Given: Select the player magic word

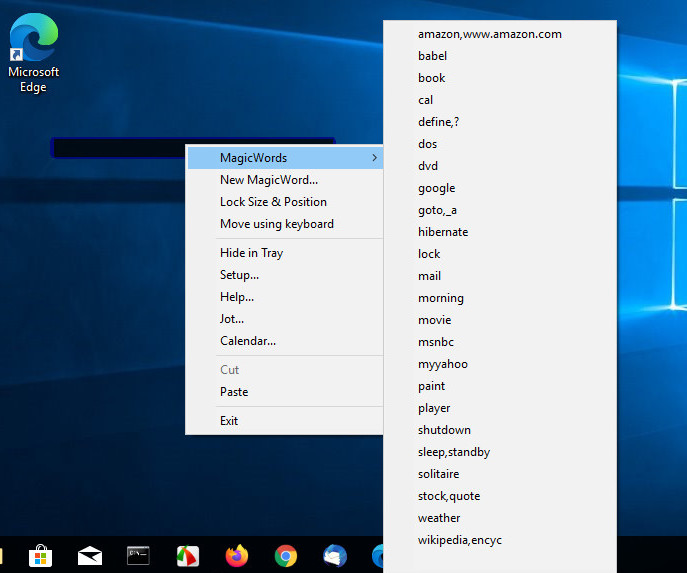Looking at the screenshot, I should [x=500, y=408].
